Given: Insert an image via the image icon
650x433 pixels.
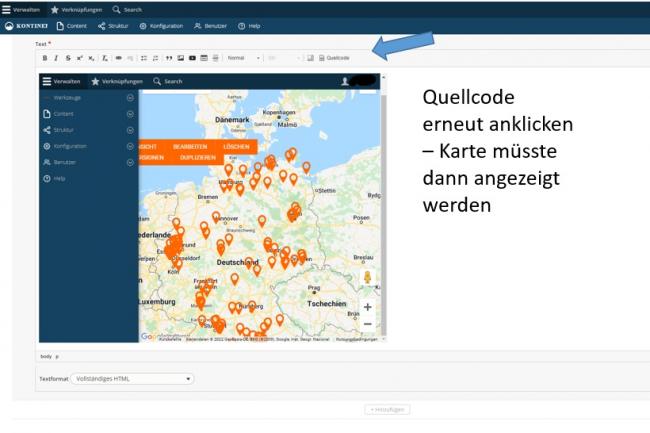Looking at the screenshot, I should [x=181, y=58].
